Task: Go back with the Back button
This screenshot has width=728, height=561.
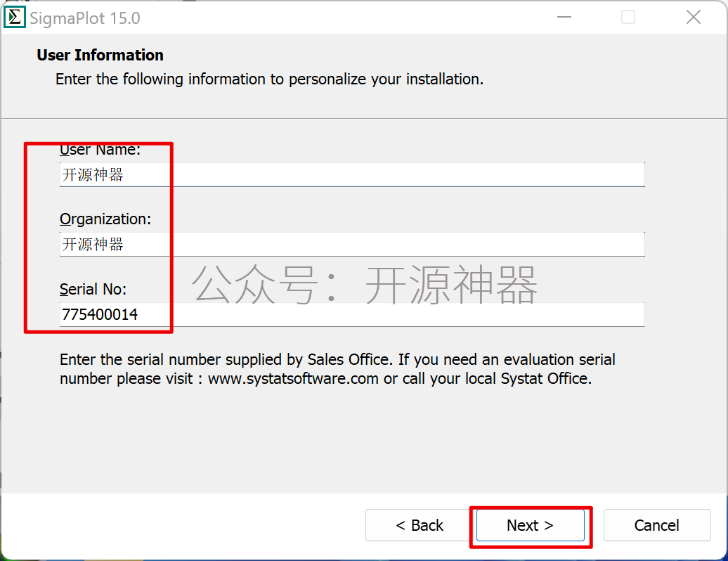Action: tap(420, 525)
